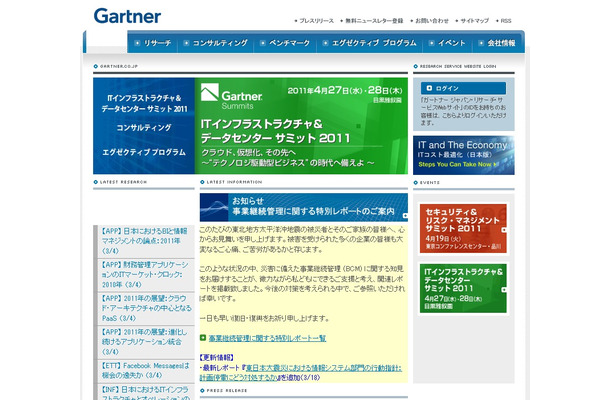Open 【APP】2011年の展望:進化し続けるアプリケーション統合 article

[x=146, y=342]
